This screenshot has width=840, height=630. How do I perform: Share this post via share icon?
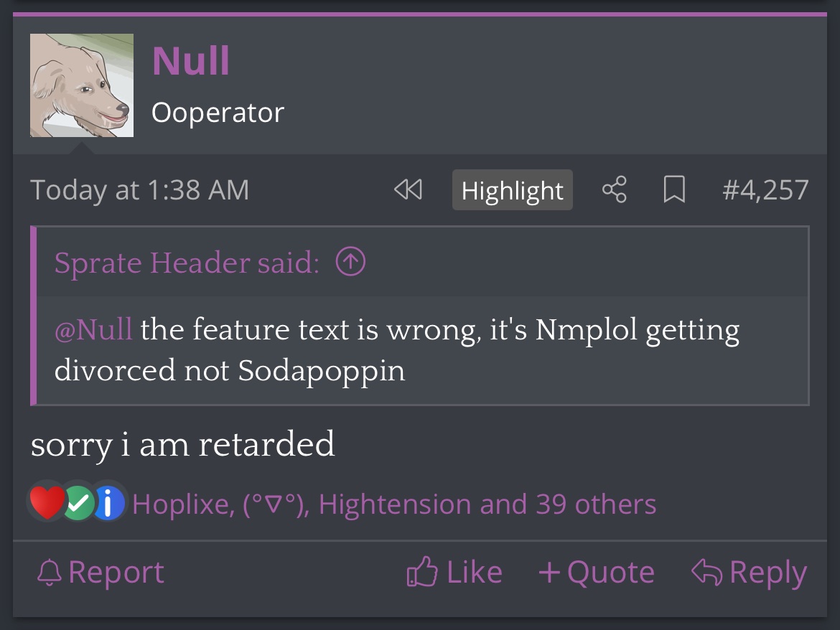[x=614, y=189]
